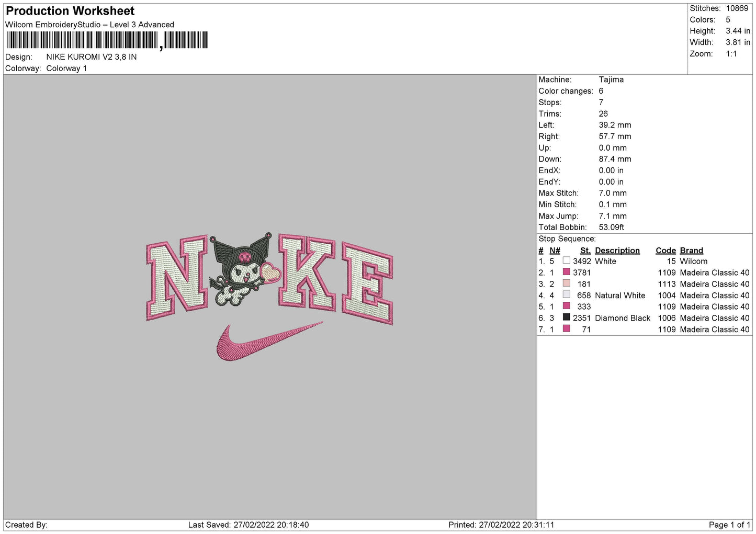The image size is (756, 534).
Task: Select the Natural White description text
Action: 620,296
